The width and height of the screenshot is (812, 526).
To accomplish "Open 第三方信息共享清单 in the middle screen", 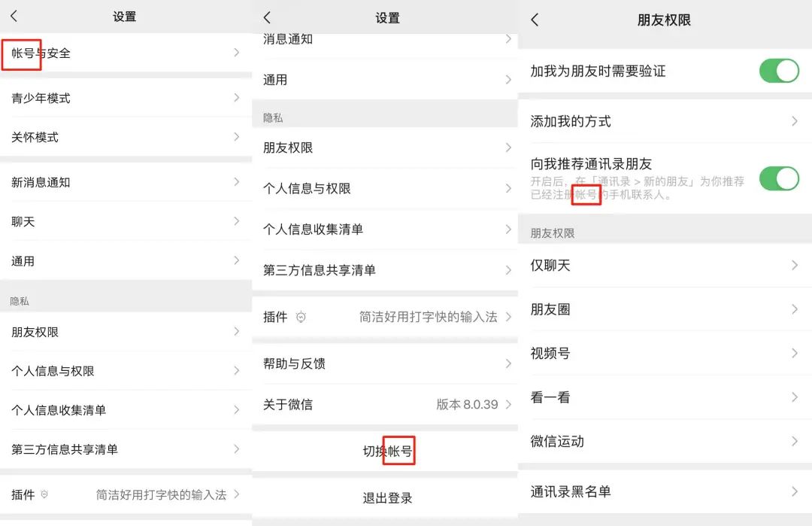I will coord(385,270).
